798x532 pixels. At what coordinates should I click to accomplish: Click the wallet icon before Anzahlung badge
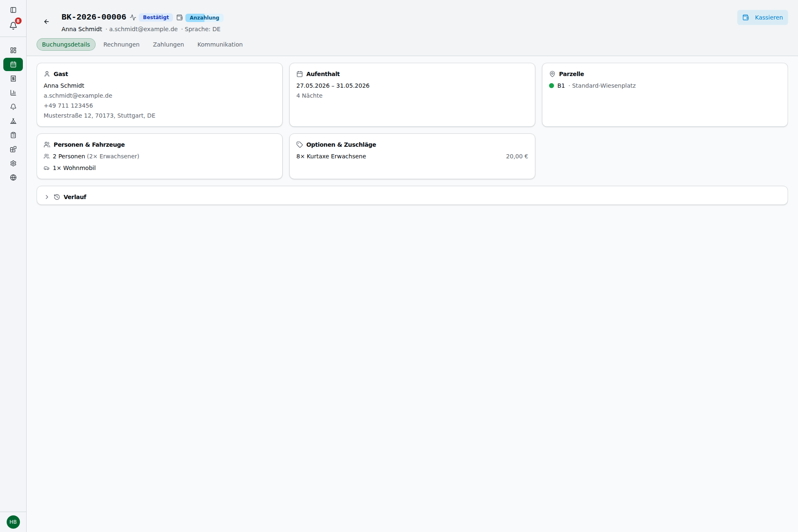[180, 17]
